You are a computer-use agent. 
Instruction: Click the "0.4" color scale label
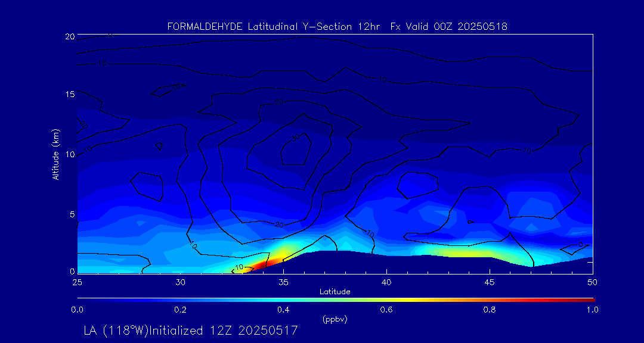[x=283, y=310]
